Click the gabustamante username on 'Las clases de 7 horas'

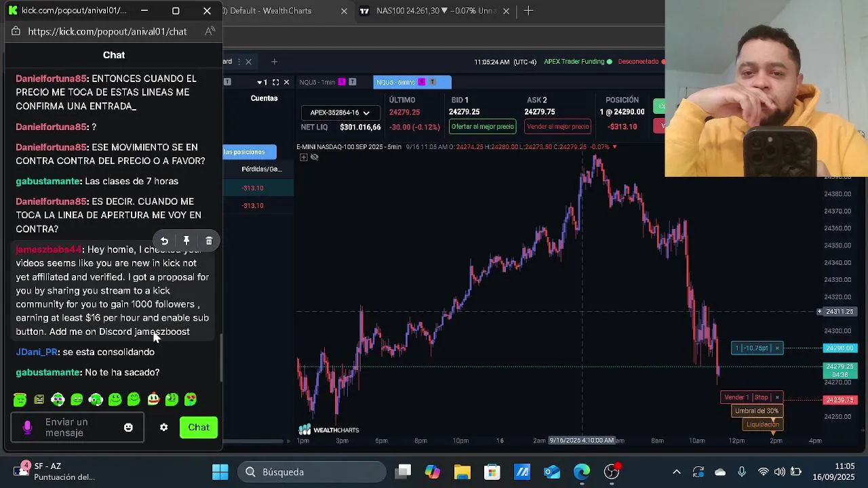[48, 181]
